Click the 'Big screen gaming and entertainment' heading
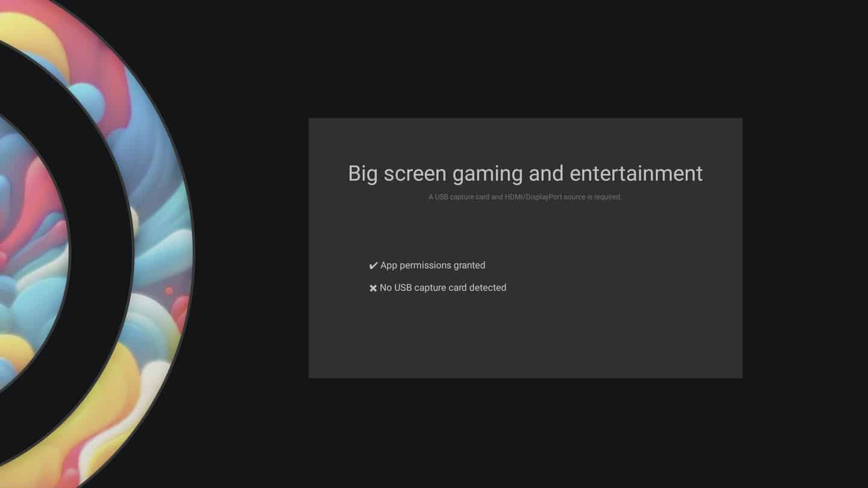 pos(525,174)
